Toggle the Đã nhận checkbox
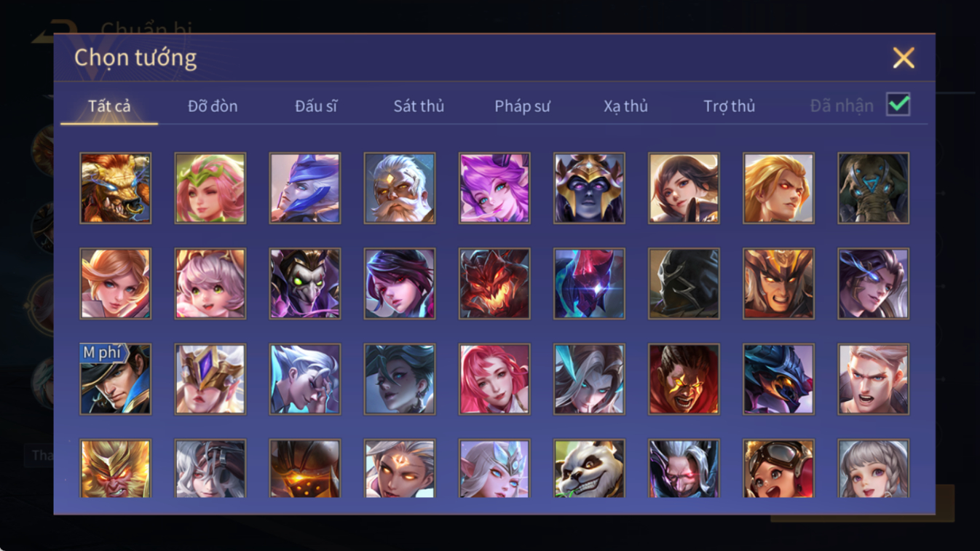 (x=898, y=105)
